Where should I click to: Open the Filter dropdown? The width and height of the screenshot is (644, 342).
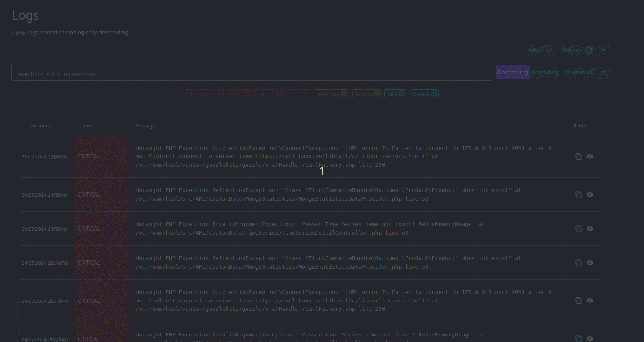coord(540,50)
